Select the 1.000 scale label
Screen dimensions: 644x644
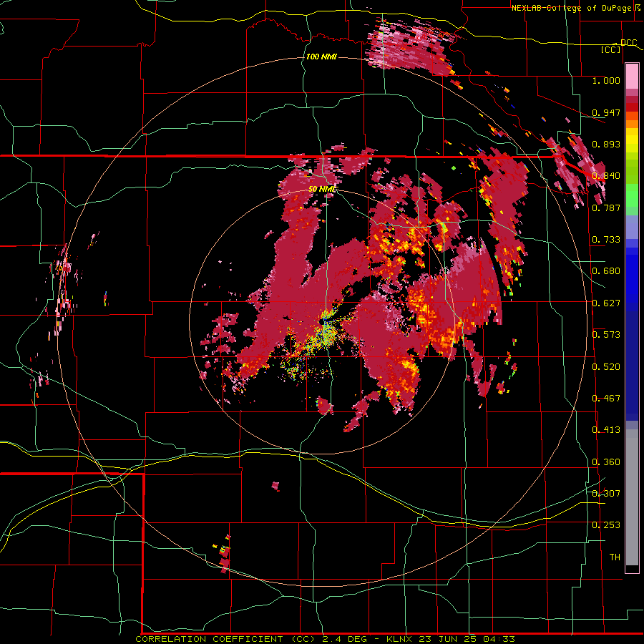(606, 80)
